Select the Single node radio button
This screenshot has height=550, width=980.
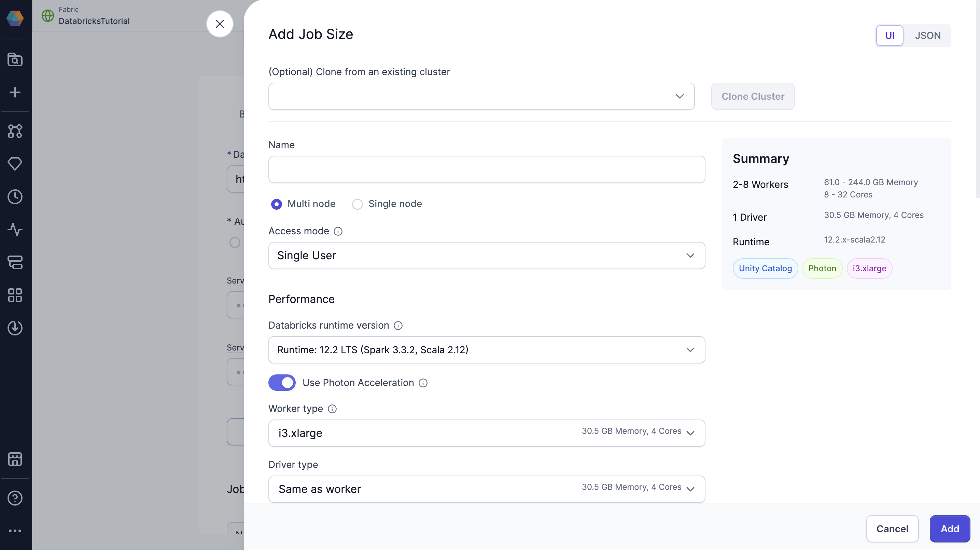357,204
